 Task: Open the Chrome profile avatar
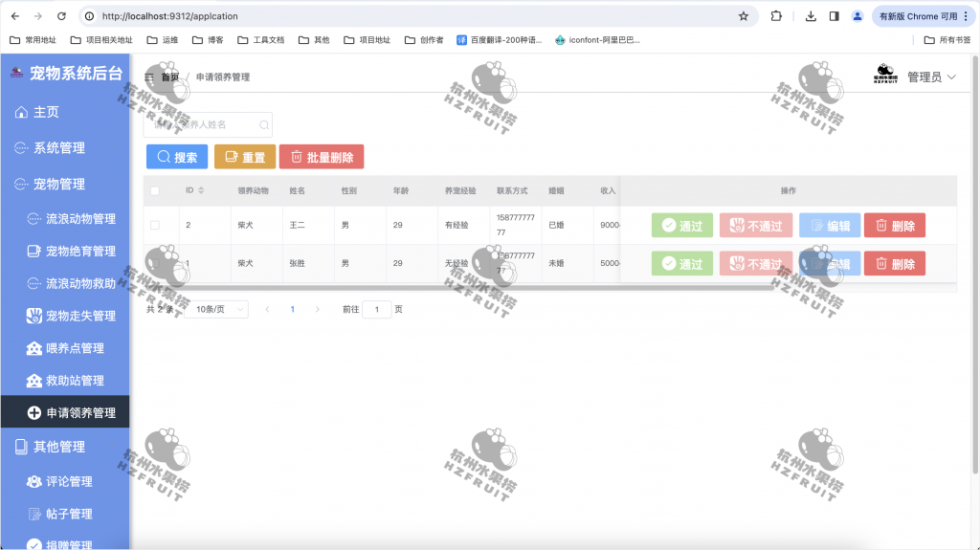tap(857, 16)
